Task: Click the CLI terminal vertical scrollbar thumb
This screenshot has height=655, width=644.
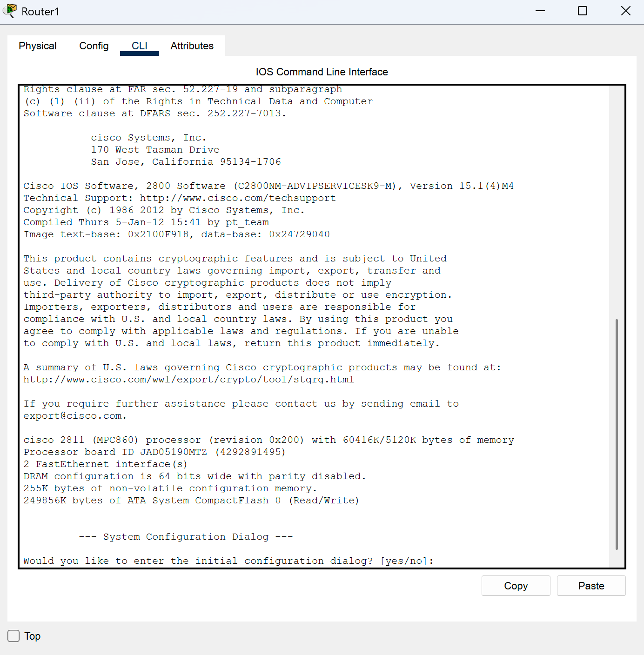Action: 617,434
